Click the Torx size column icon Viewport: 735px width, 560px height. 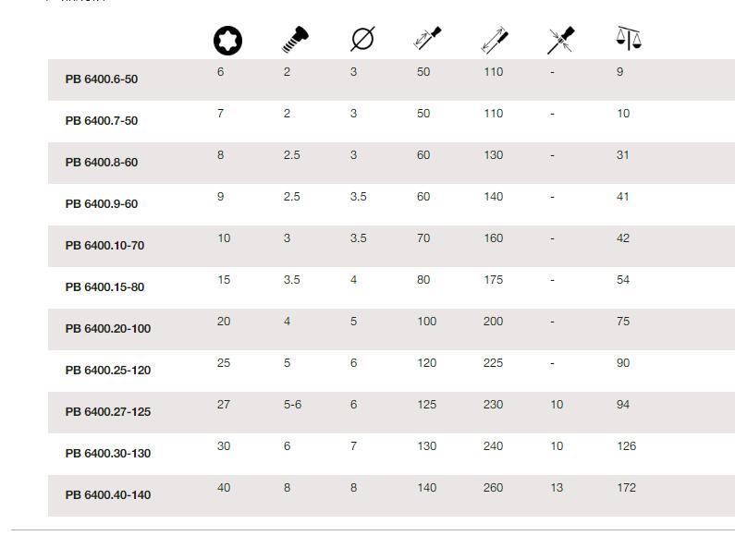[x=227, y=41]
